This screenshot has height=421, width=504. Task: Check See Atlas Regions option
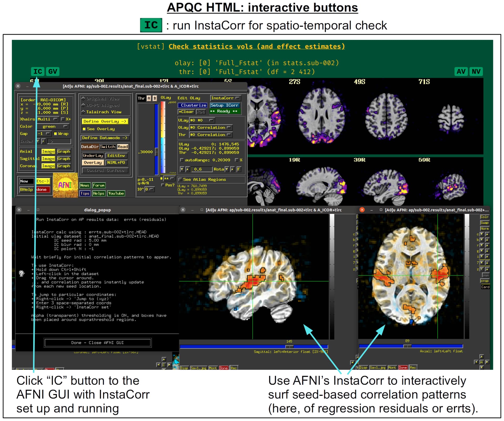pos(180,179)
